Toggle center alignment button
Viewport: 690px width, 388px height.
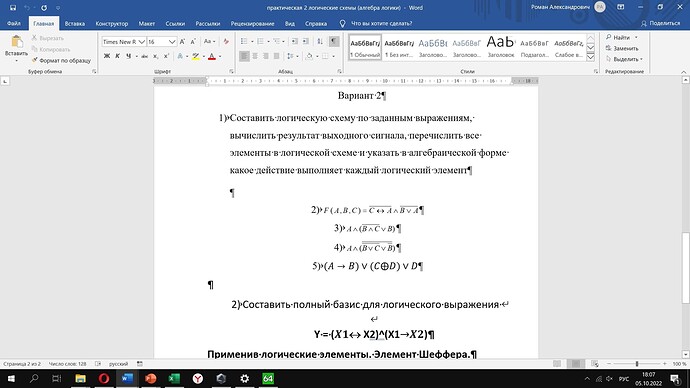pos(255,56)
